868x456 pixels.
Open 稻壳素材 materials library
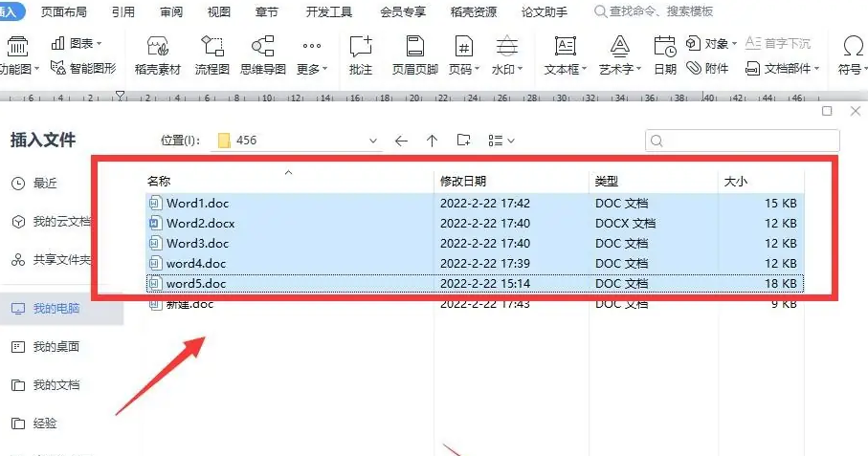tap(158, 55)
